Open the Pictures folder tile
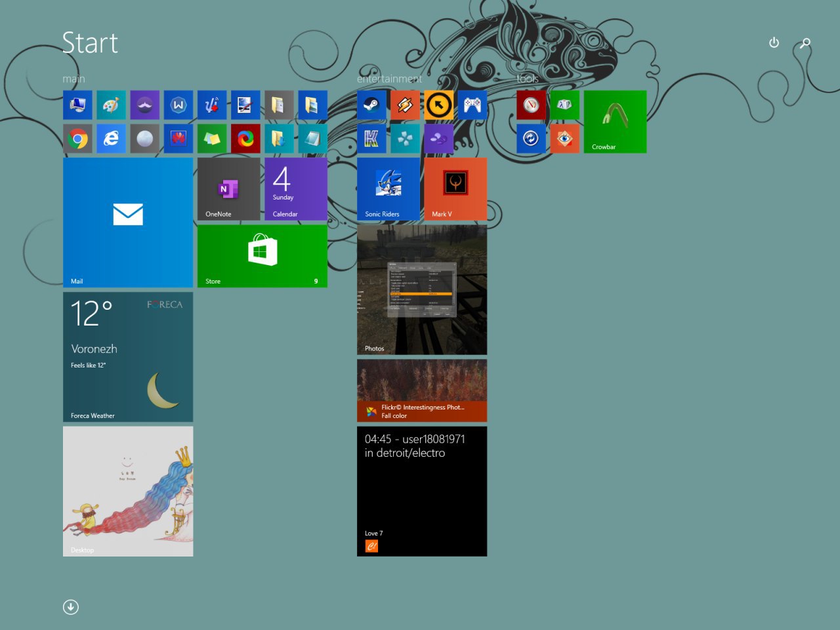 312,105
